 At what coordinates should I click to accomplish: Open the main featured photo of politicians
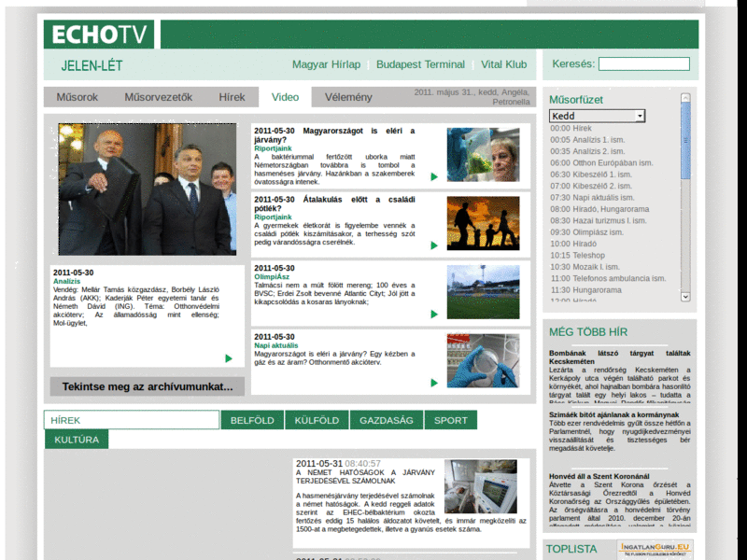[x=148, y=189]
